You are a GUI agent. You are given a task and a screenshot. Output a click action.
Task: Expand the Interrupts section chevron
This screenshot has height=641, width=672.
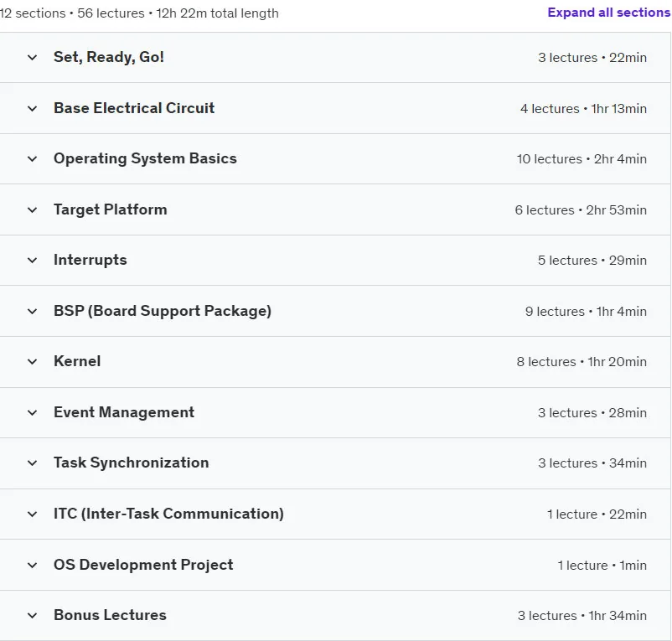(x=32, y=260)
